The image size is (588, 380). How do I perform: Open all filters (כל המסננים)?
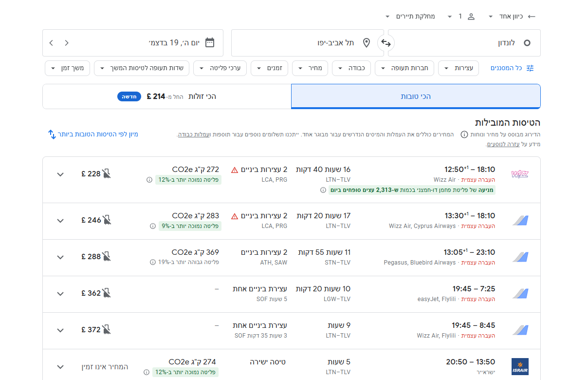point(512,68)
